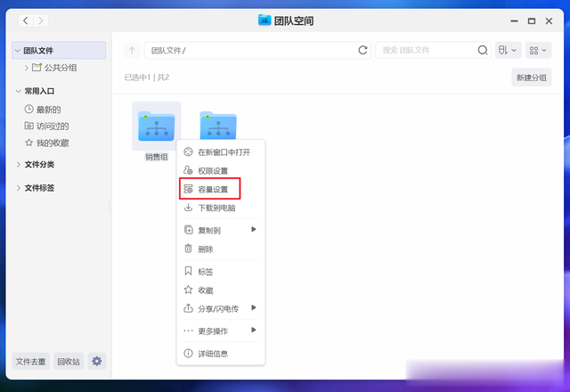Click the star icon beside 收藏

pyautogui.click(x=188, y=290)
